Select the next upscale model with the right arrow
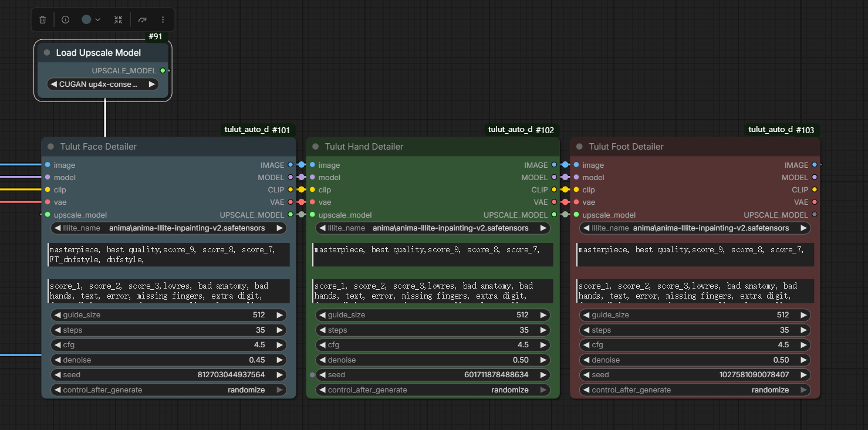868x430 pixels. pos(152,84)
